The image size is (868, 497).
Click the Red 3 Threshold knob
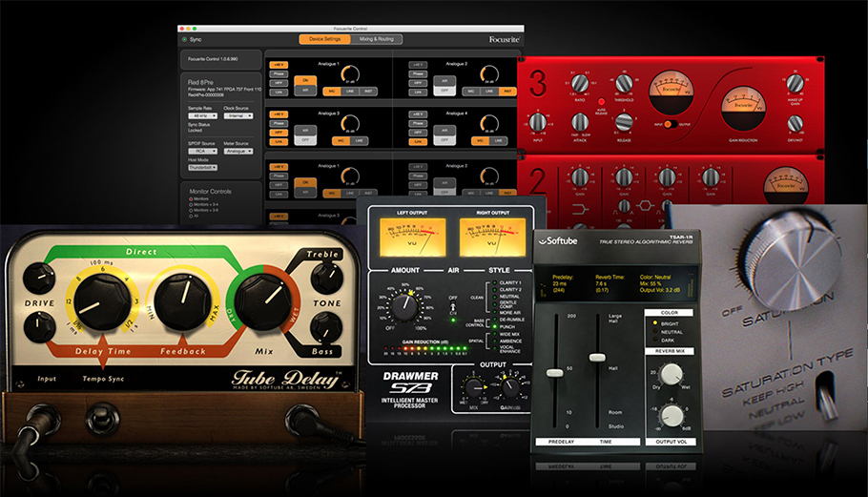(x=624, y=84)
